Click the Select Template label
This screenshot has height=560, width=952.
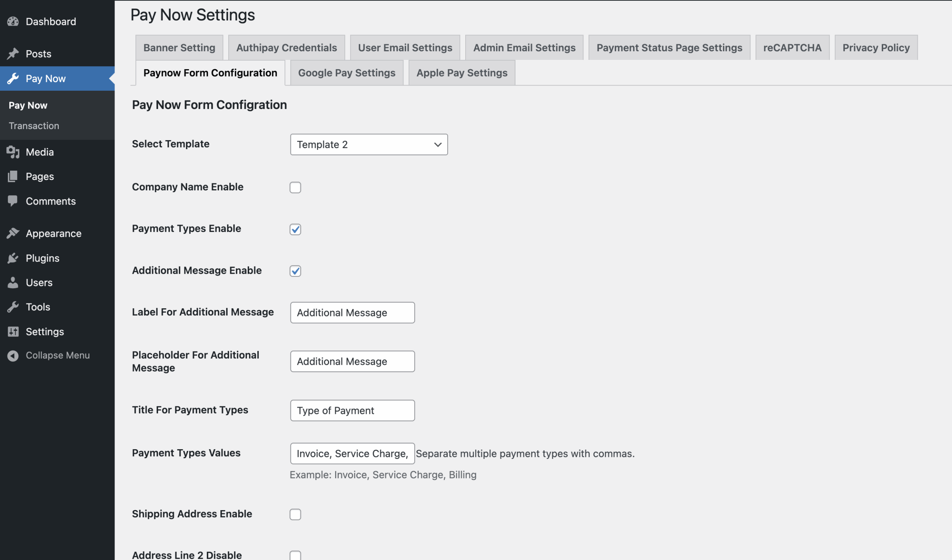point(170,144)
